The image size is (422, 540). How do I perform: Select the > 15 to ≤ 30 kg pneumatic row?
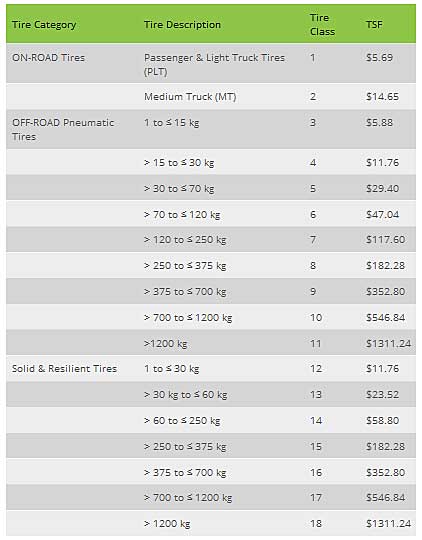(x=211, y=162)
